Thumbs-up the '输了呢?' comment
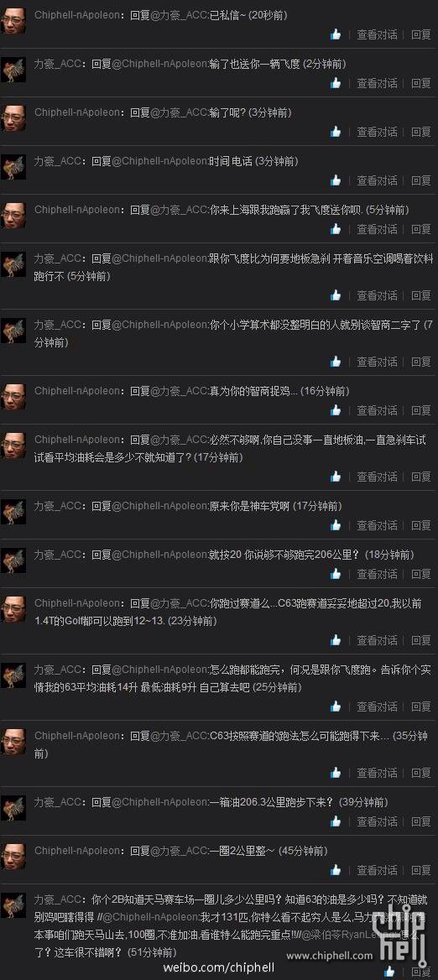This screenshot has height=980, width=438. tap(336, 132)
